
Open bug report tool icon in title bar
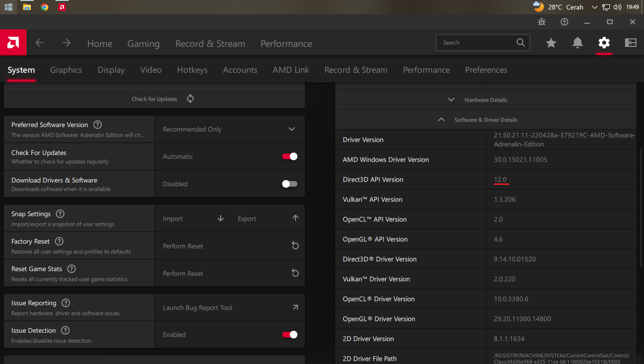click(x=542, y=22)
